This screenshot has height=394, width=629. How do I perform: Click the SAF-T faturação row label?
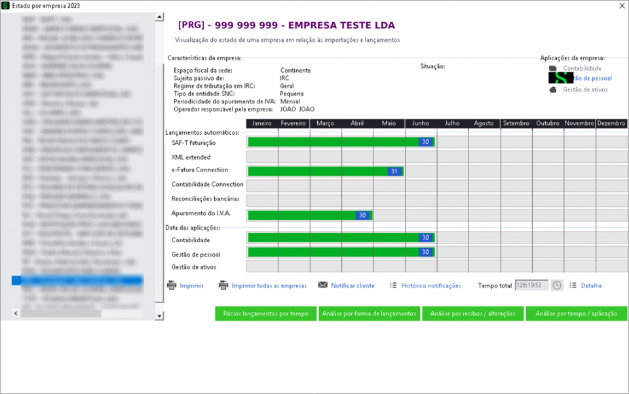point(193,143)
